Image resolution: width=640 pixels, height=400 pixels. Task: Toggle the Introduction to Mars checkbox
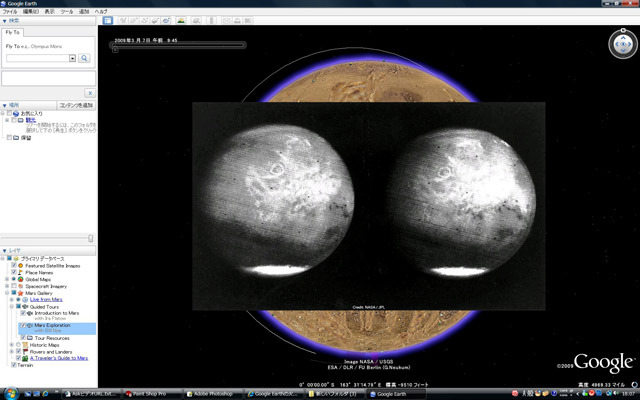(23, 313)
